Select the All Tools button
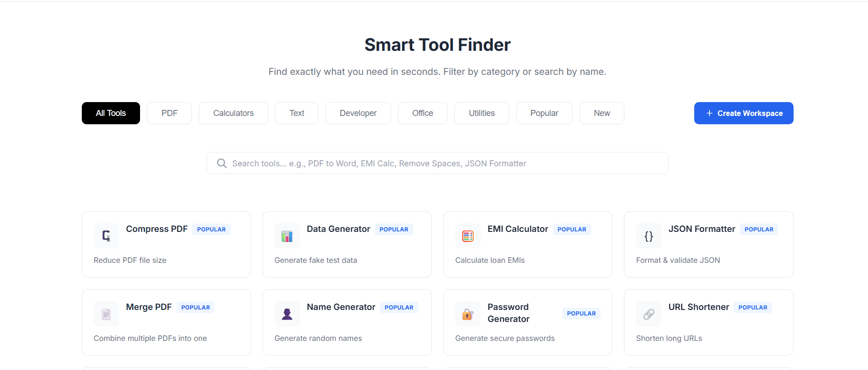The image size is (868, 370). tap(110, 113)
